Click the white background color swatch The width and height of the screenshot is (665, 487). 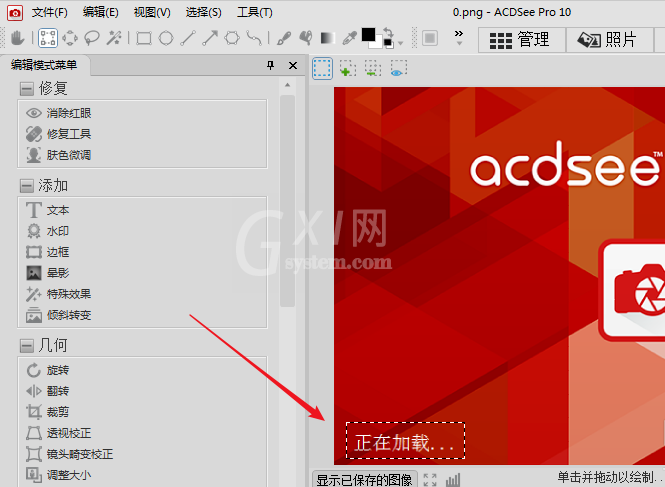point(377,44)
